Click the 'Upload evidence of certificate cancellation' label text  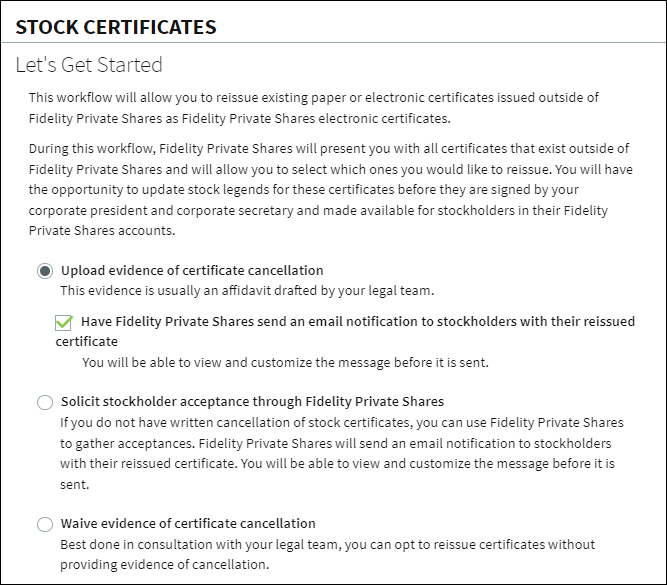coord(192,271)
